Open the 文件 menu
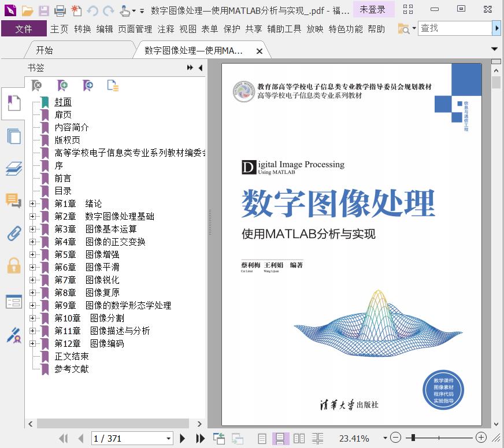 point(24,29)
